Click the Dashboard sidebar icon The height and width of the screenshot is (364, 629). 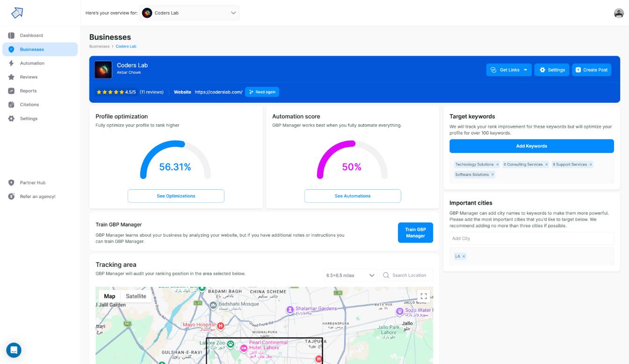[11, 36]
